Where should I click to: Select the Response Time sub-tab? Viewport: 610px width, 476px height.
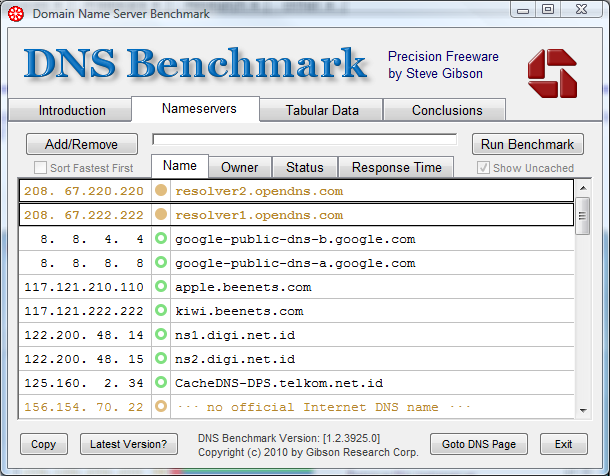pyautogui.click(x=396, y=167)
